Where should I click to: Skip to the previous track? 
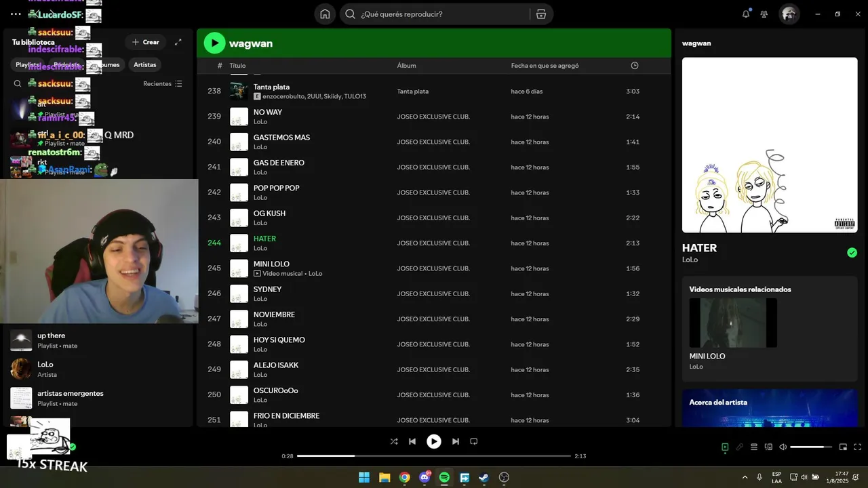412,441
